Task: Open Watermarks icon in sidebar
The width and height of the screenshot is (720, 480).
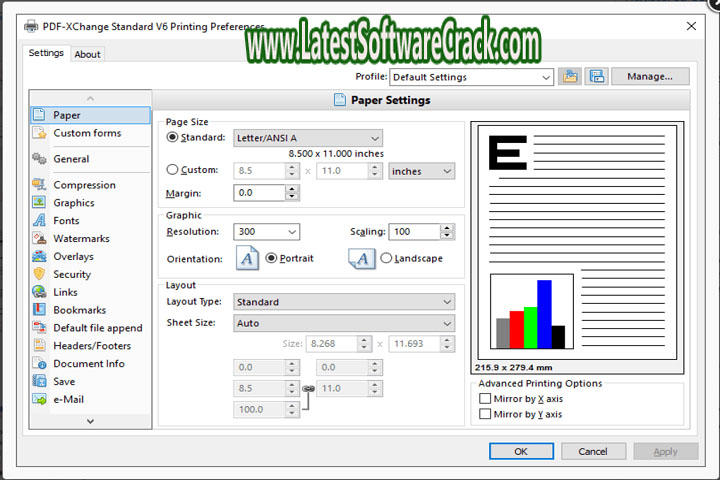Action: click(x=39, y=238)
